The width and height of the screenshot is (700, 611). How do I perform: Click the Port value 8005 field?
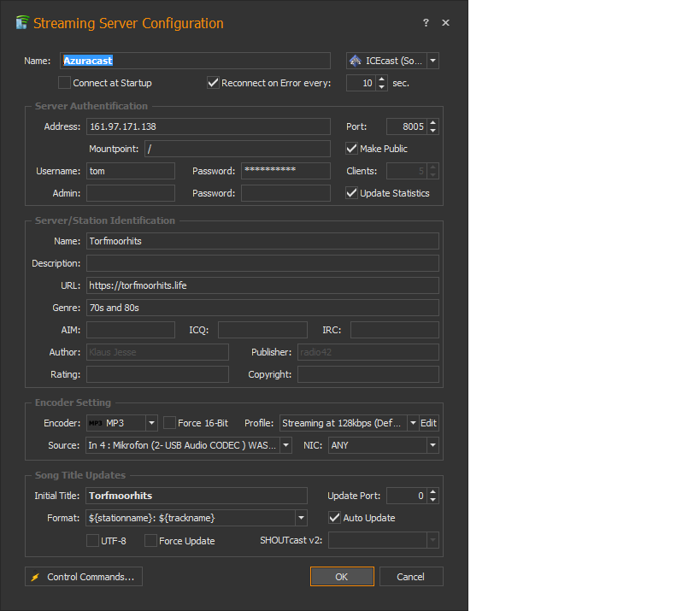point(407,126)
